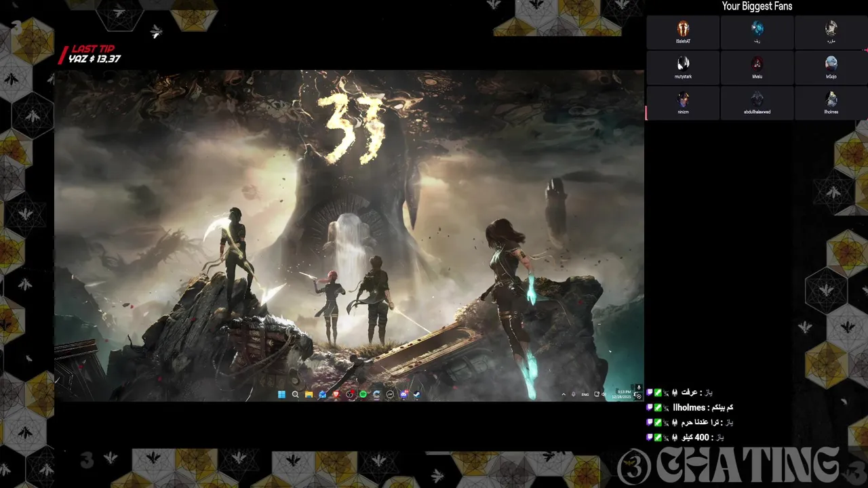Select fan card Mvalu
The width and height of the screenshot is (868, 488).
757,67
